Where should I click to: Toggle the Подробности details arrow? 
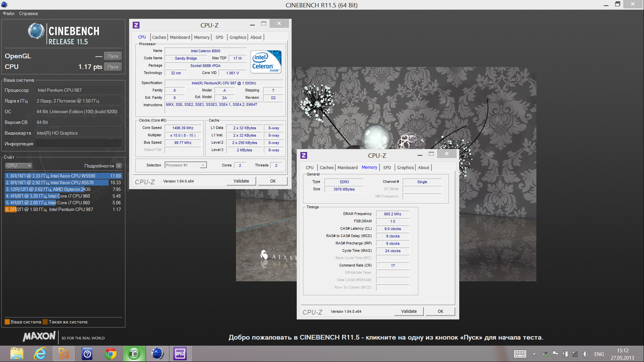pyautogui.click(x=119, y=166)
